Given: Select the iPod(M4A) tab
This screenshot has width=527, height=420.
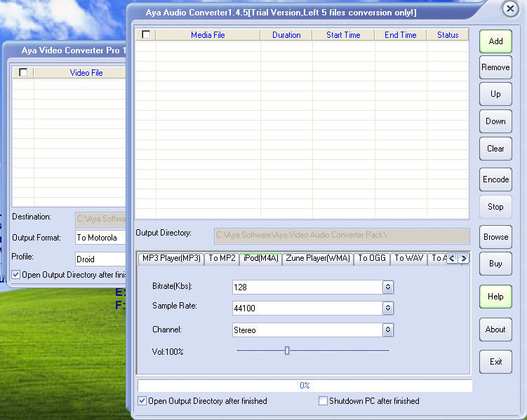Looking at the screenshot, I should [x=261, y=258].
